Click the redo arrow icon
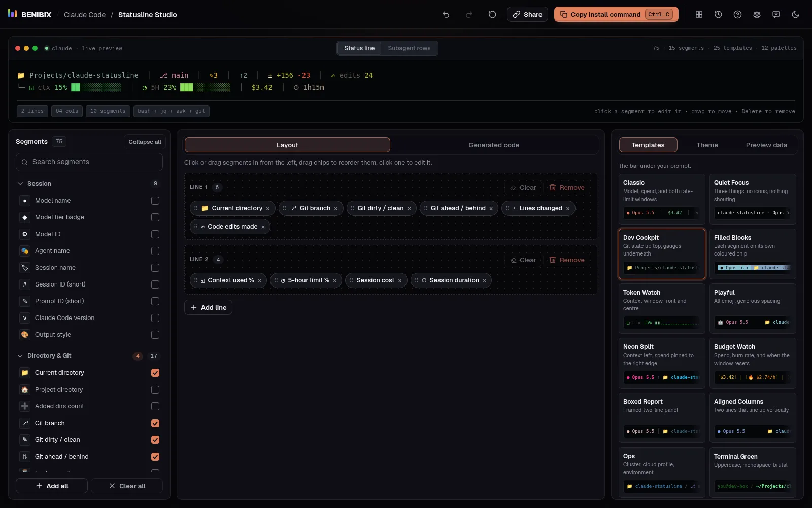Screen dimensions: 812x508 (x=469, y=15)
